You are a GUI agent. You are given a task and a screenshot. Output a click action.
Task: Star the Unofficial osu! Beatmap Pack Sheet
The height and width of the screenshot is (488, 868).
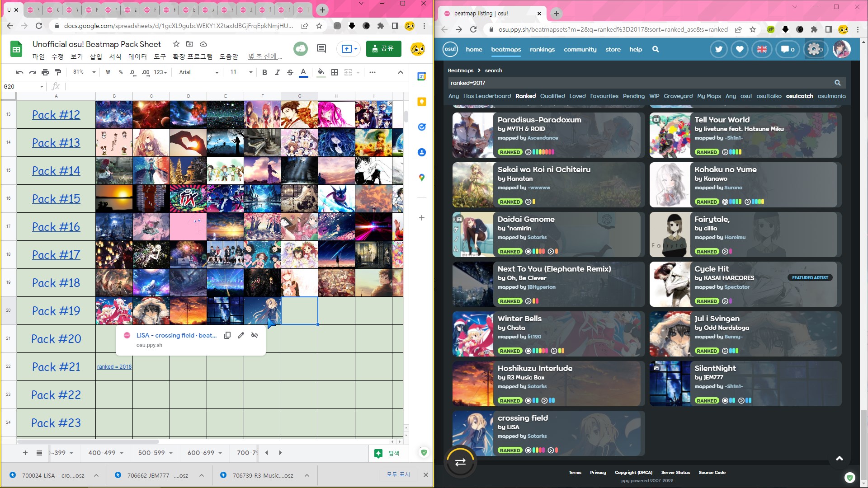176,44
